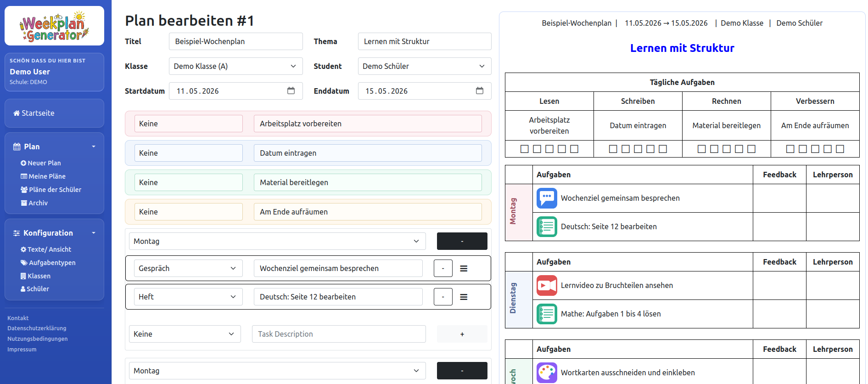Screen dimensions: 868x384
Task: Collapse the Konfiguration menu section
Action: point(54,233)
